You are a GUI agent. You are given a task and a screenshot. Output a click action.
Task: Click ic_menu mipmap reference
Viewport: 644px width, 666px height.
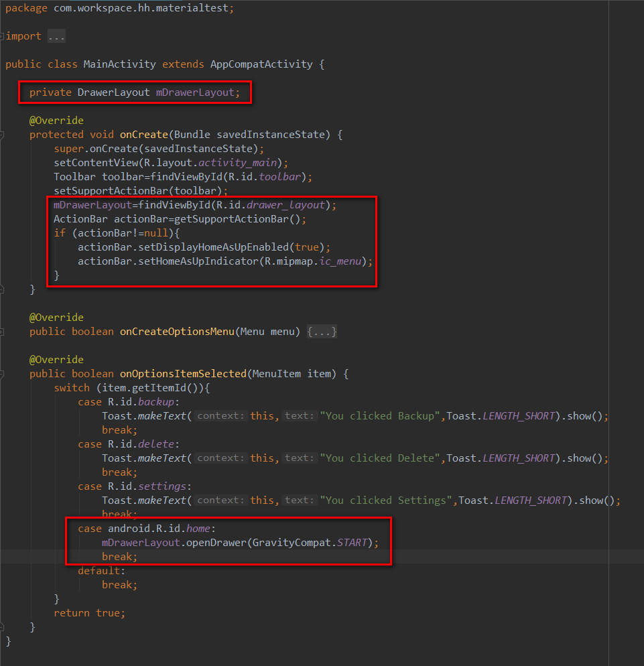[340, 261]
